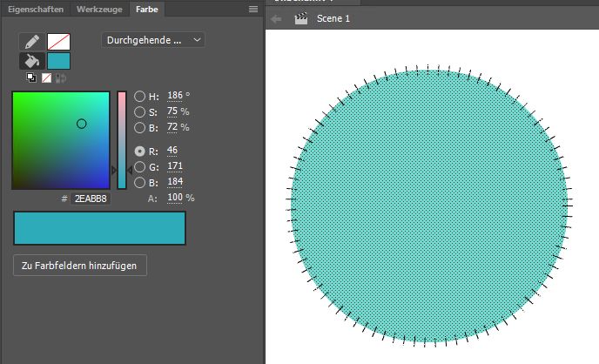Click the green value 171
This screenshot has width=599, height=364.
click(x=175, y=166)
